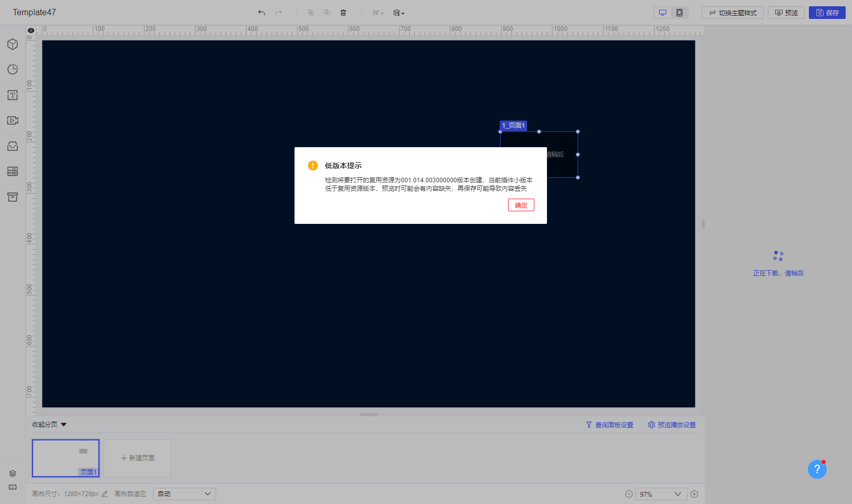Click the redo arrow icon
This screenshot has width=852, height=504.
[278, 13]
